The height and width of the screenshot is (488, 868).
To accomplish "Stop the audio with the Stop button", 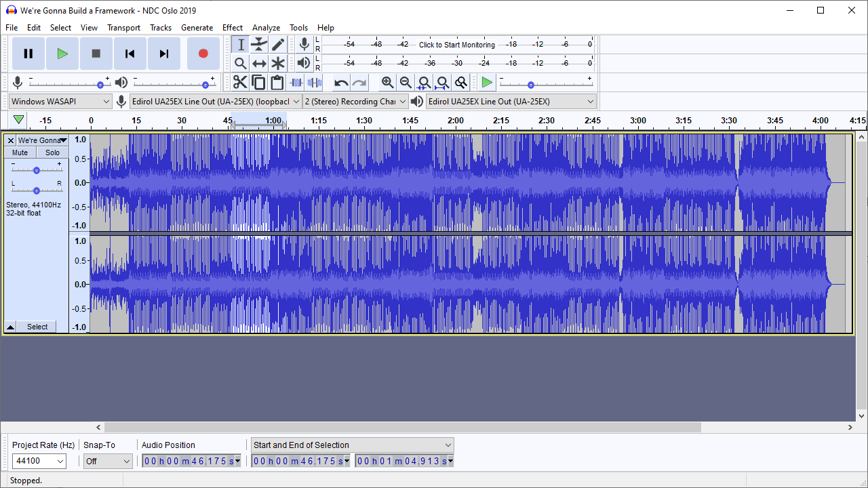I will point(96,54).
